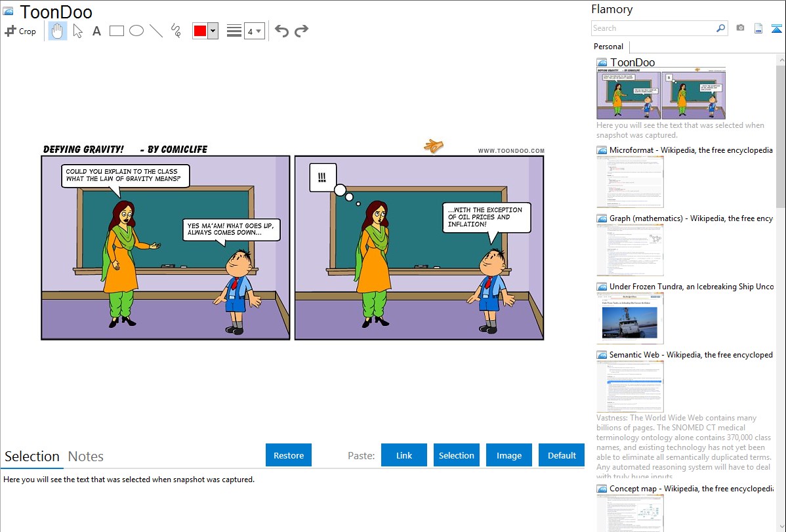Viewport: 786px width, 532px height.
Task: Click the page icon beside Semantic Web entry
Action: (602, 354)
